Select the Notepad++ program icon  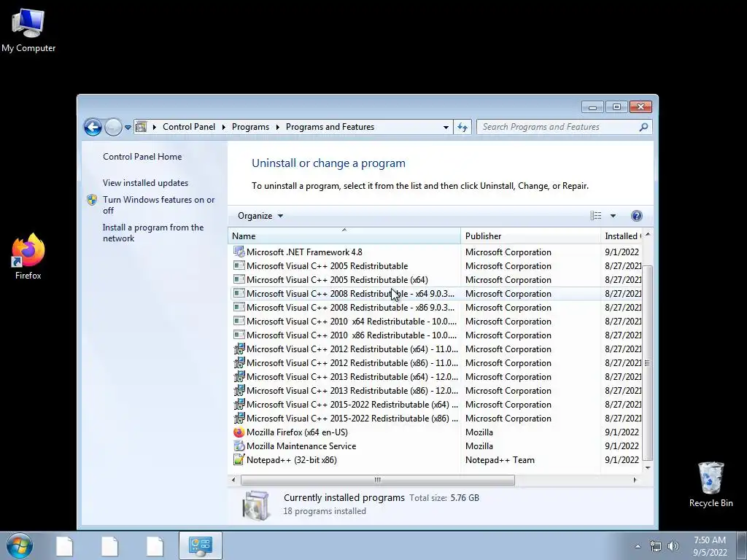[x=239, y=459]
